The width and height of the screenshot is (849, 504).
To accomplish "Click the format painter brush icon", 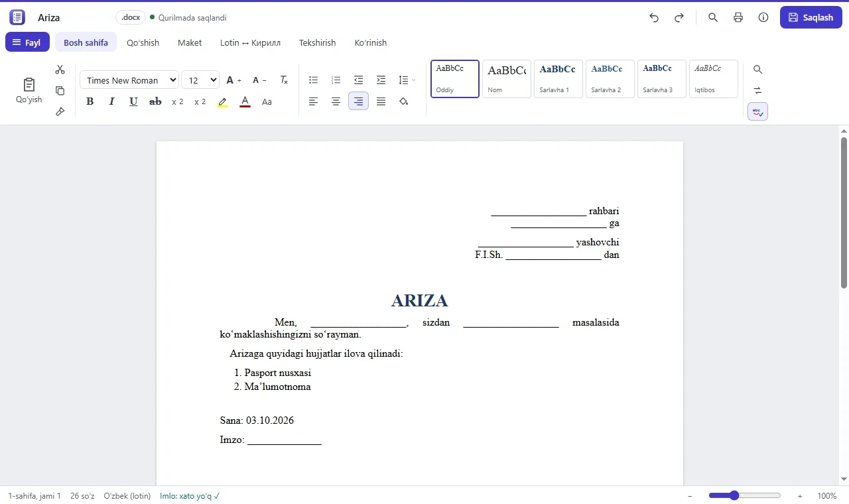I will (x=60, y=111).
